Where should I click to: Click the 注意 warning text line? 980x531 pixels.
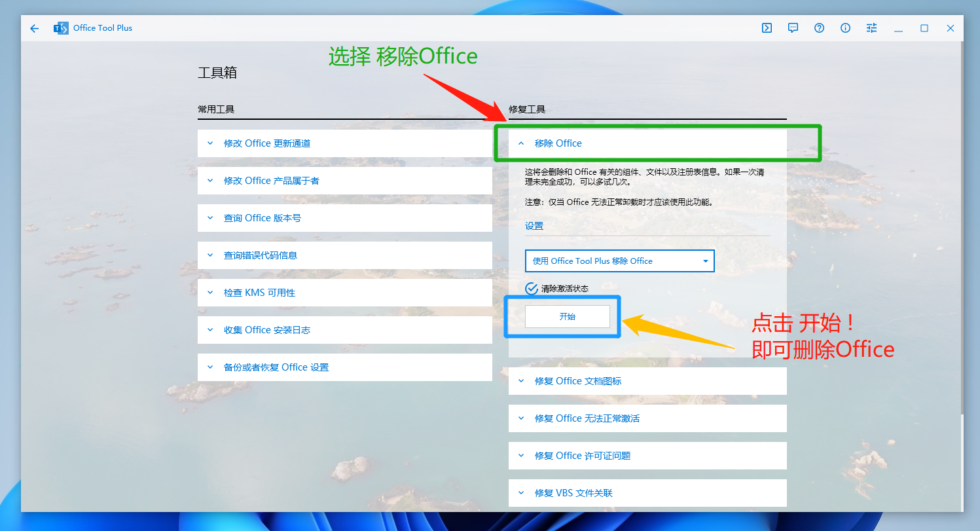tap(619, 202)
